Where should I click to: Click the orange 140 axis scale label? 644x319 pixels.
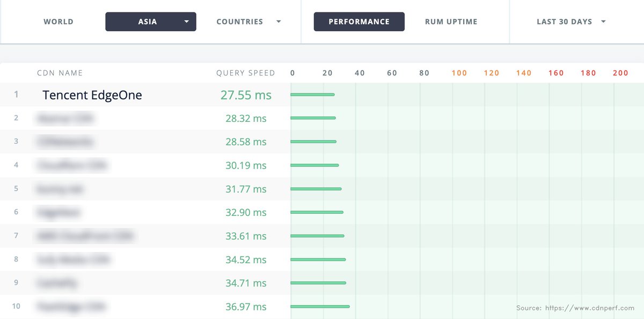(x=524, y=73)
